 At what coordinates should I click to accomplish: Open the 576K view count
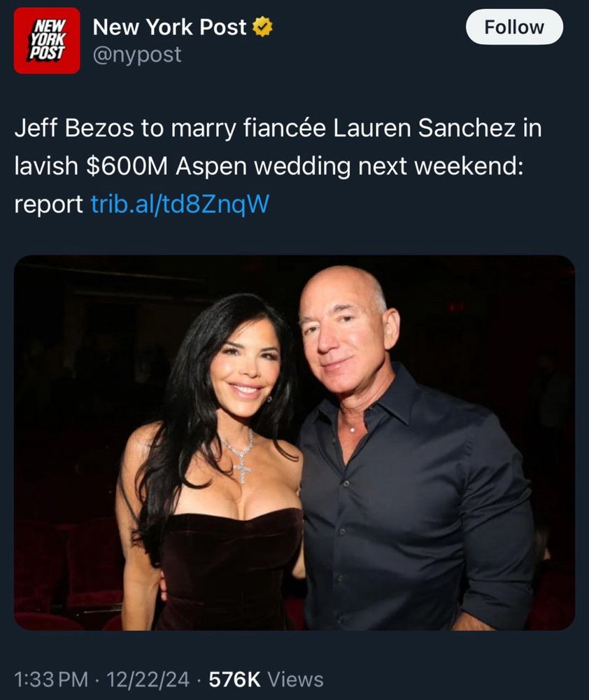coord(235,680)
